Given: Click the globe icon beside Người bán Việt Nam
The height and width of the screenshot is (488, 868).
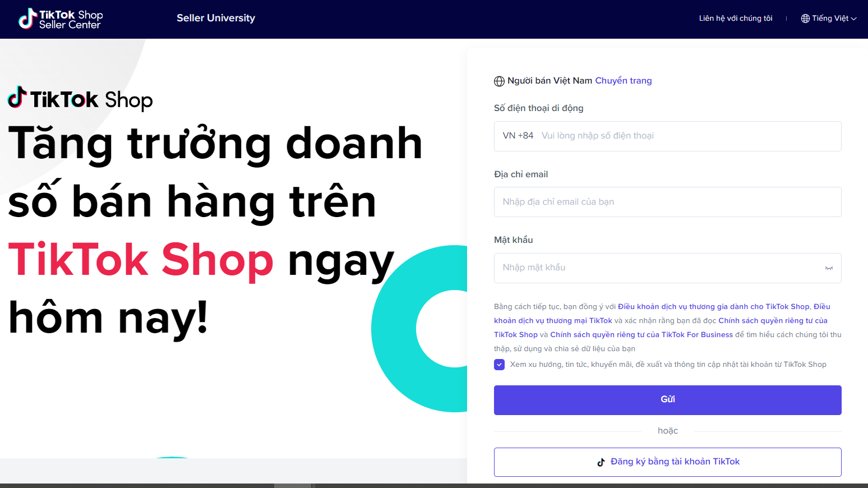Looking at the screenshot, I should tap(499, 81).
